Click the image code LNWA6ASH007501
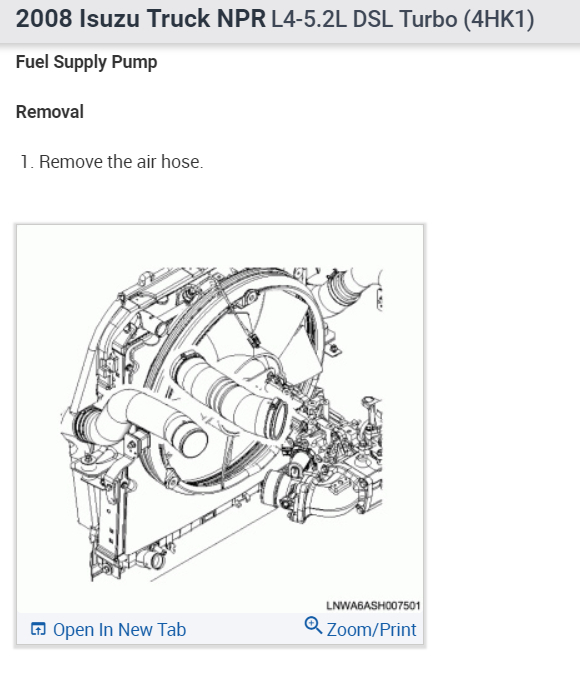The width and height of the screenshot is (580, 678). tap(373, 605)
